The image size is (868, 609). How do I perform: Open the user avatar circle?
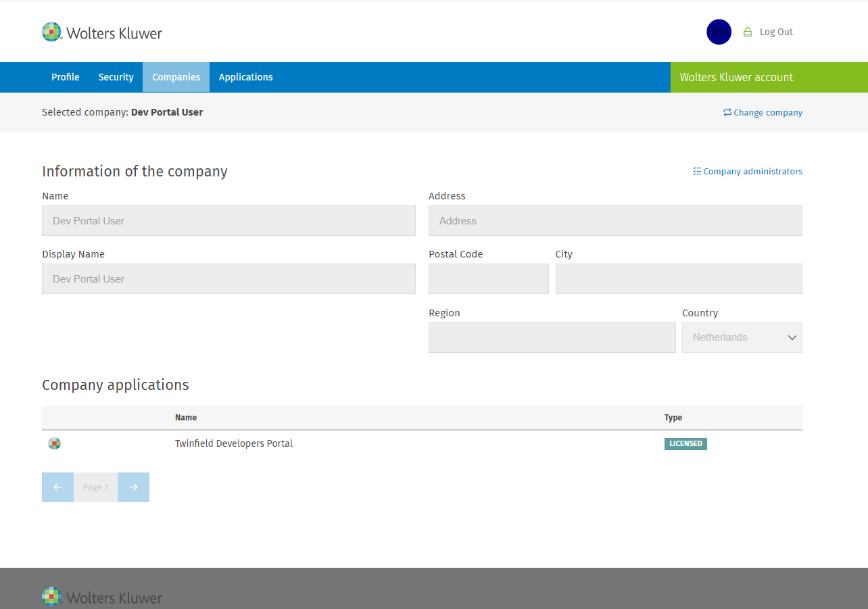click(719, 32)
